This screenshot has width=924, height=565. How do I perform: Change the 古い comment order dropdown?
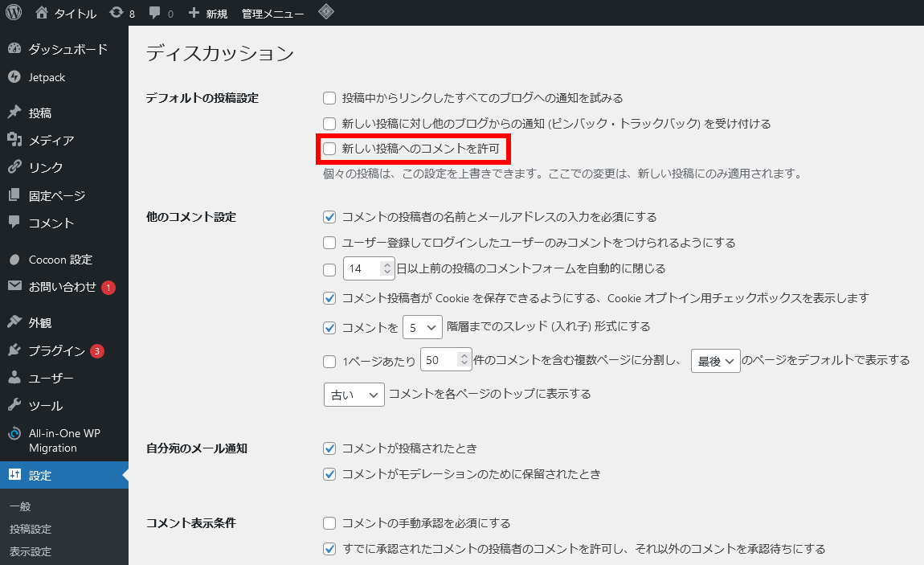(354, 394)
